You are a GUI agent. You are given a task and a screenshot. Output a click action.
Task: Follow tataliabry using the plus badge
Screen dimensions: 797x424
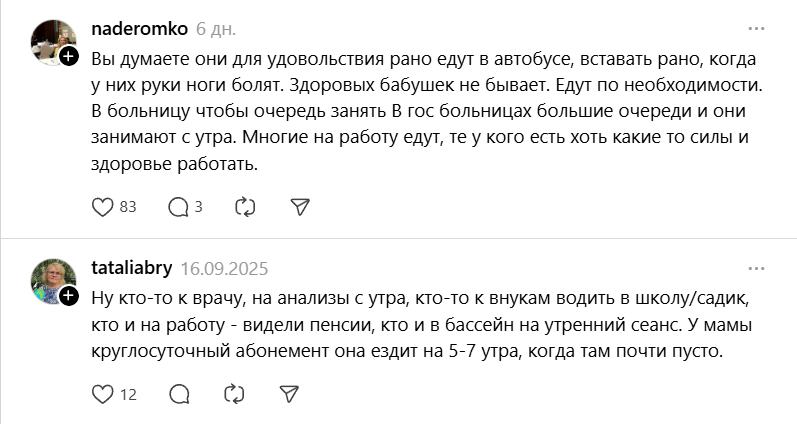(x=68, y=297)
